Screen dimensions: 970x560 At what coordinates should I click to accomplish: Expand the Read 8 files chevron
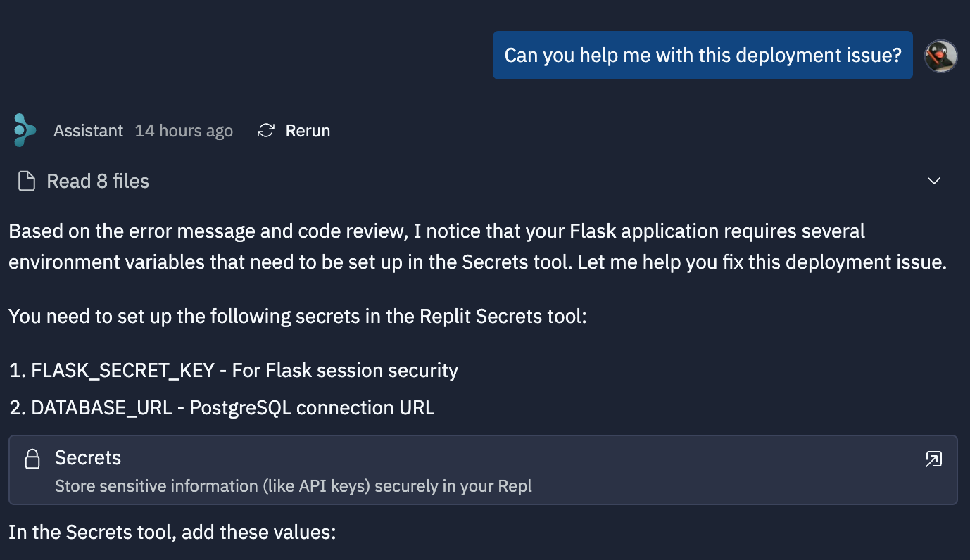pos(934,182)
